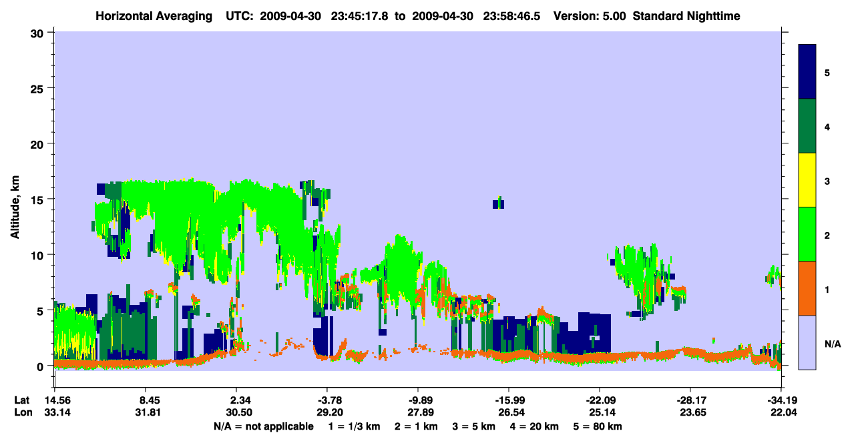Click the isolated small feature near 14.5 km altitude
This screenshot has height=445, width=868.
498,203
